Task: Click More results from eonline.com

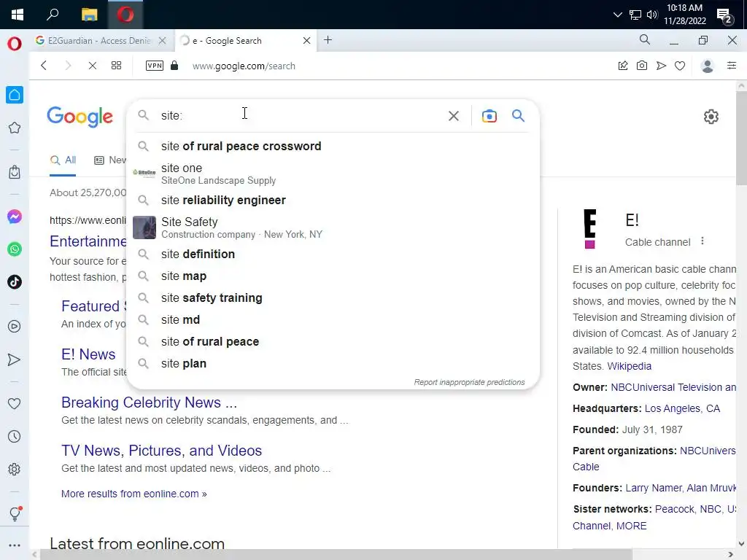Action: tap(134, 494)
